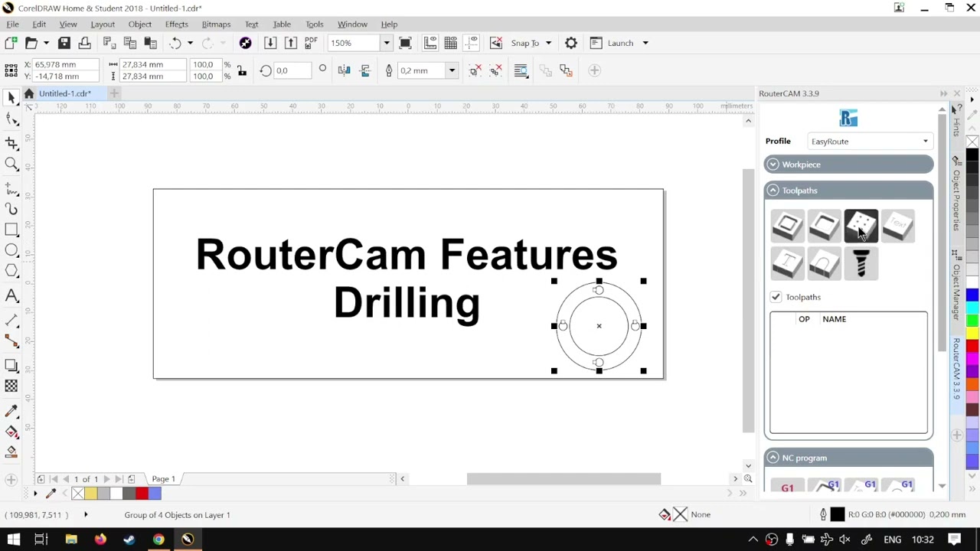Select the Crop tool

[11, 142]
